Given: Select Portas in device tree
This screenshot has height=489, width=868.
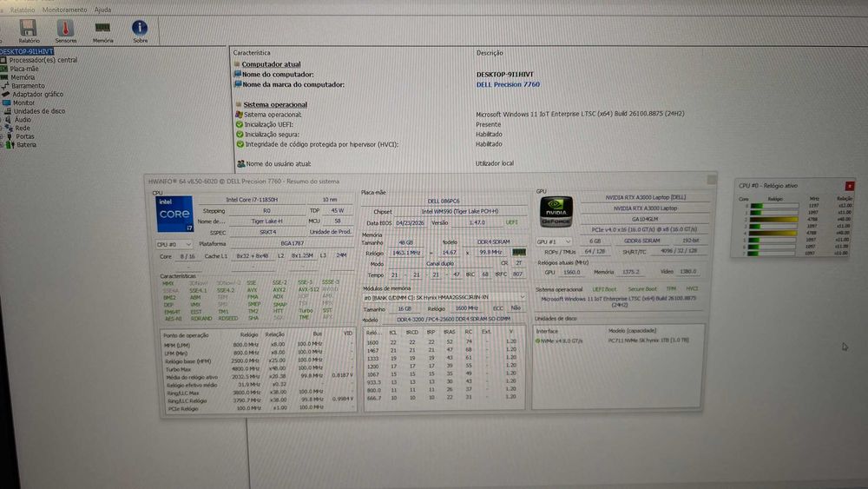Looking at the screenshot, I should pos(25,136).
